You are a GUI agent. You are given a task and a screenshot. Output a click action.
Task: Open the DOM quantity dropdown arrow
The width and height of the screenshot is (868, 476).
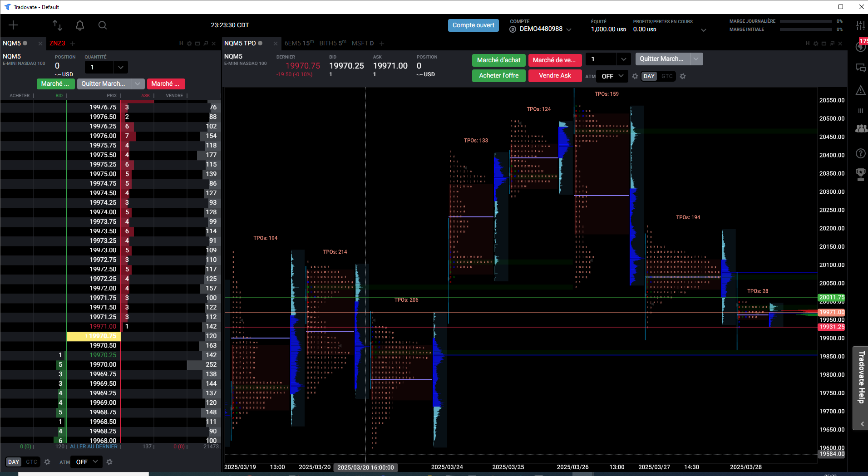120,67
